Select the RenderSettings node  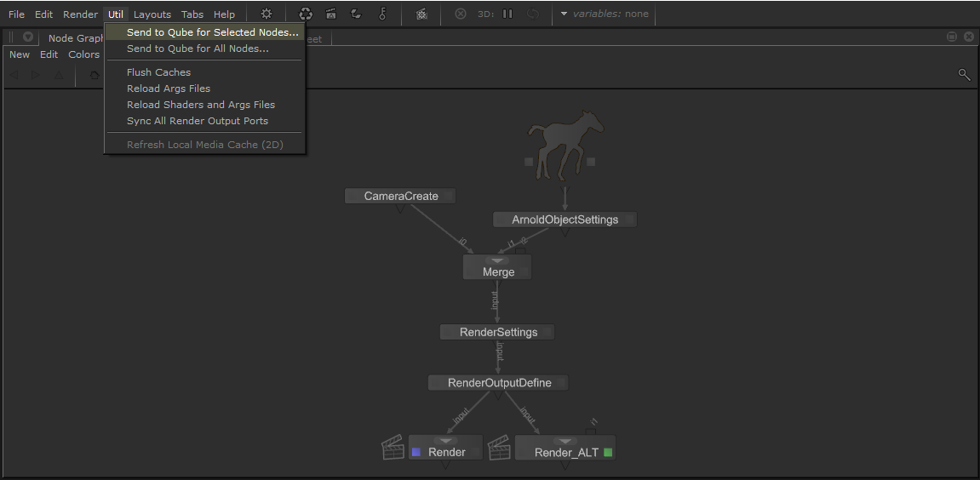pyautogui.click(x=497, y=332)
